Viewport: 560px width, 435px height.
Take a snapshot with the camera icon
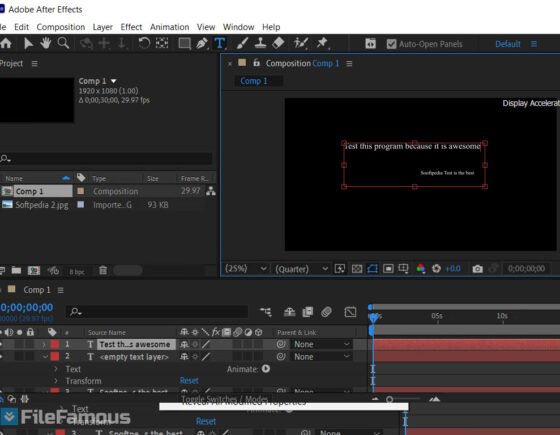(x=478, y=269)
